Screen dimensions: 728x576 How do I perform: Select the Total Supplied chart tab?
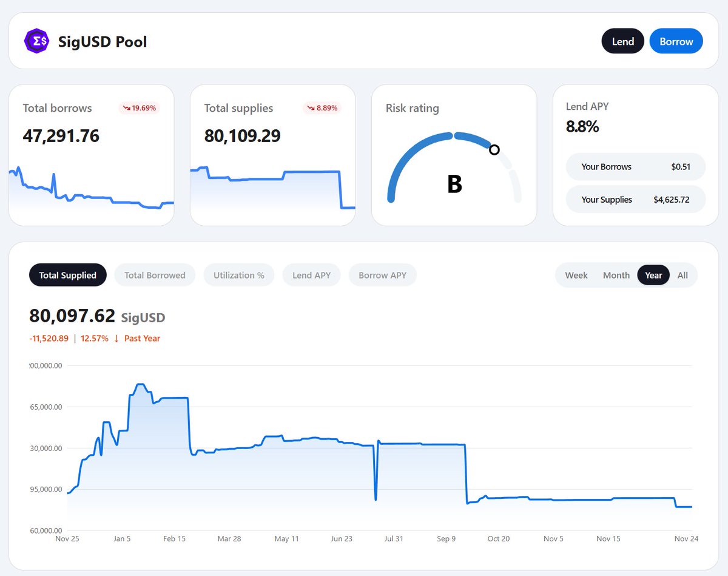tap(67, 275)
